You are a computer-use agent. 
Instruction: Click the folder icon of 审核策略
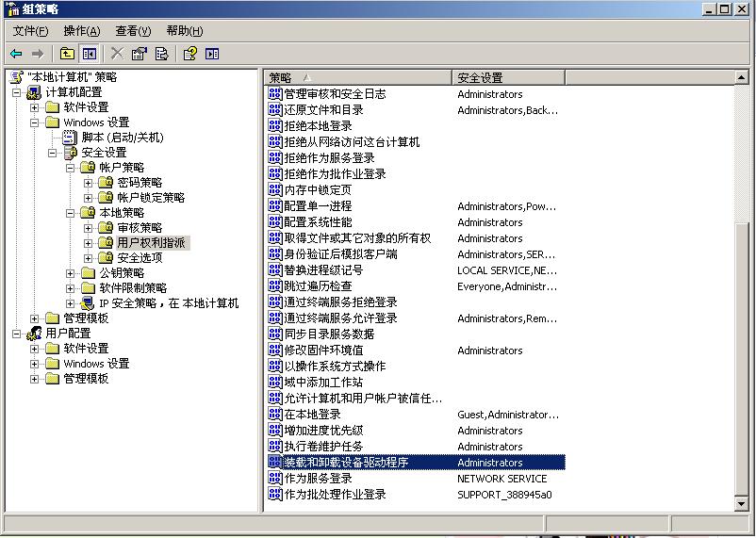coord(106,227)
